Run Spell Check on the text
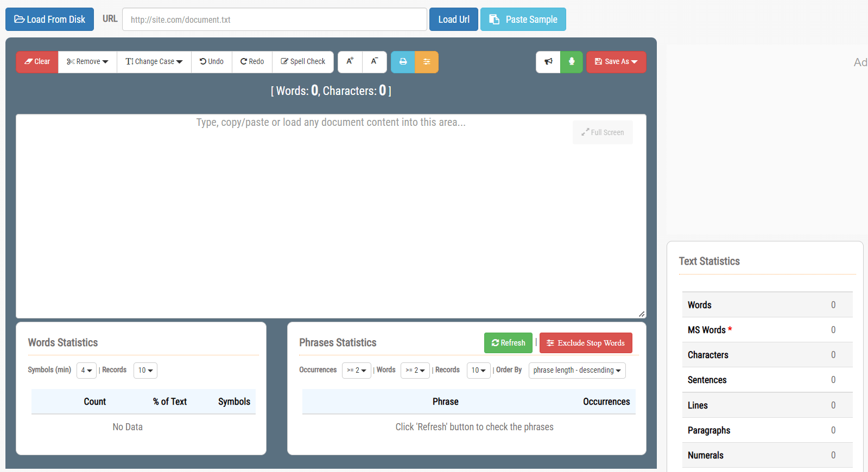 click(303, 62)
